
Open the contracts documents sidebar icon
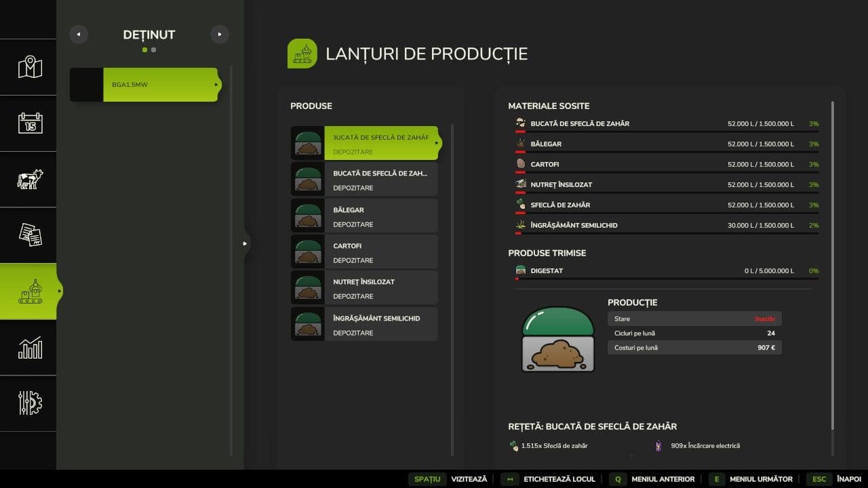pos(30,235)
